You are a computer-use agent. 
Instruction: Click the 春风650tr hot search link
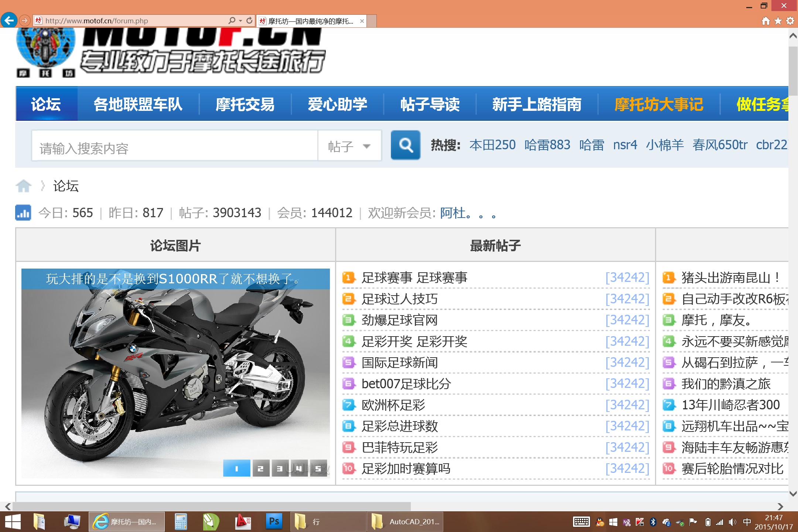[720, 145]
